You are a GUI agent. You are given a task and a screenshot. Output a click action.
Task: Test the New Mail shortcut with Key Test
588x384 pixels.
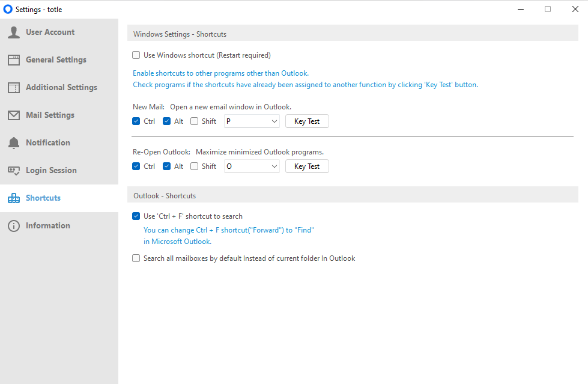pyautogui.click(x=307, y=121)
